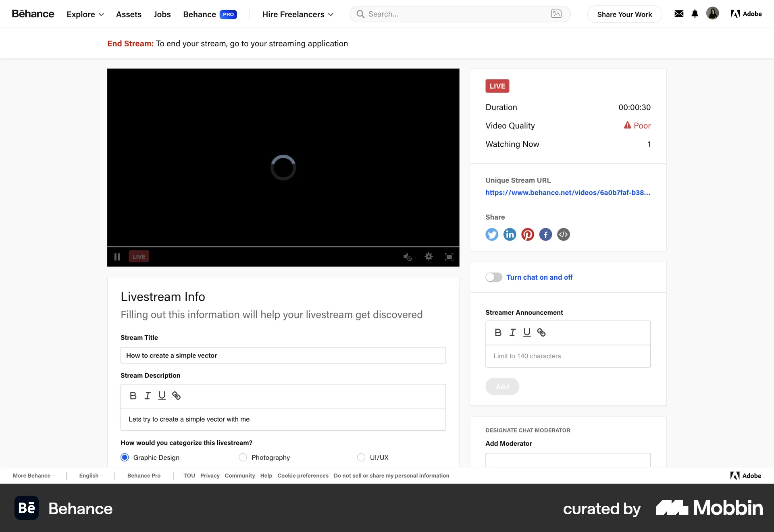Open the embed code share option

click(563, 234)
